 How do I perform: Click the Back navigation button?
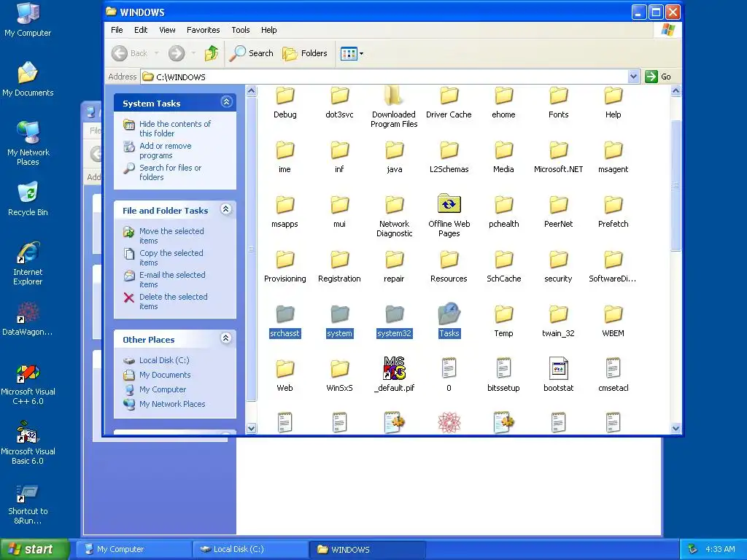(130, 53)
